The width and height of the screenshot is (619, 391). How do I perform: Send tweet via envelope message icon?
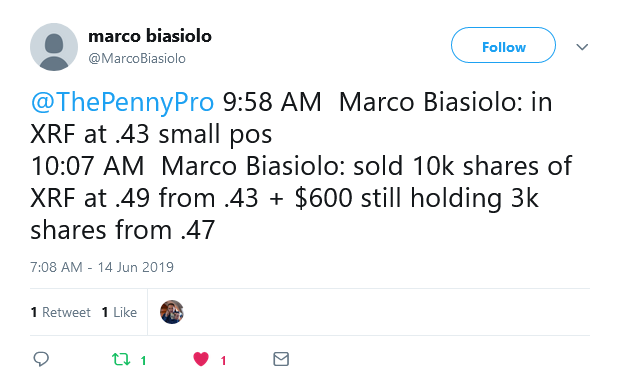[x=281, y=359]
